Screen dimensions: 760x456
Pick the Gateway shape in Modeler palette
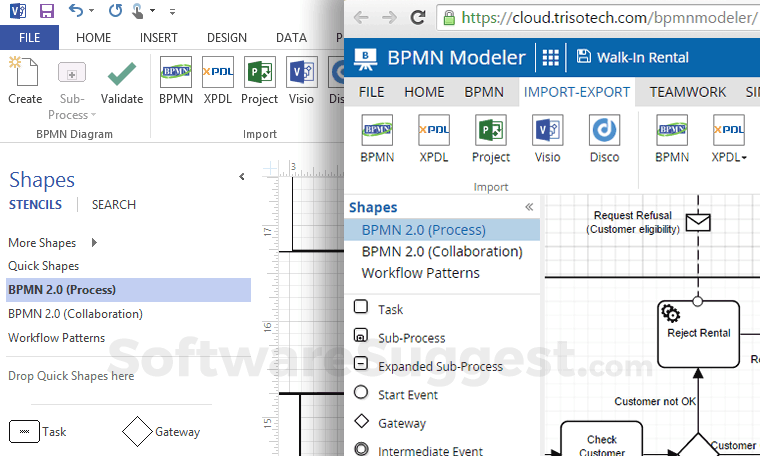click(x=390, y=423)
